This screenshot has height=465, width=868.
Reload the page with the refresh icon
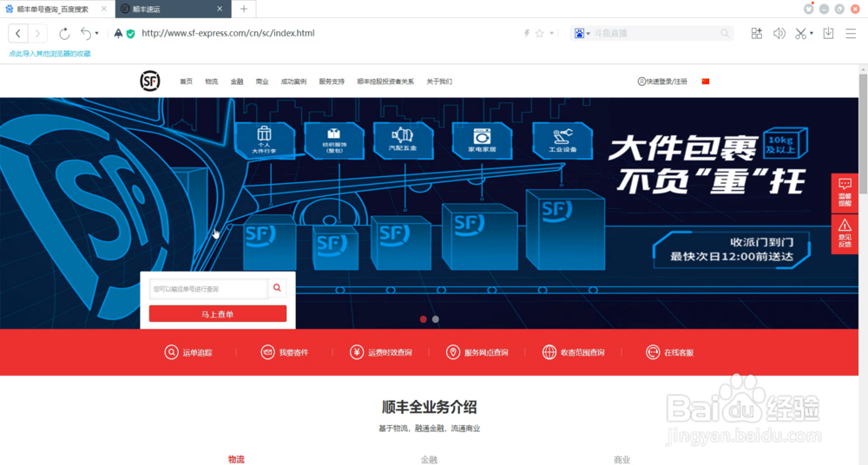click(x=64, y=33)
